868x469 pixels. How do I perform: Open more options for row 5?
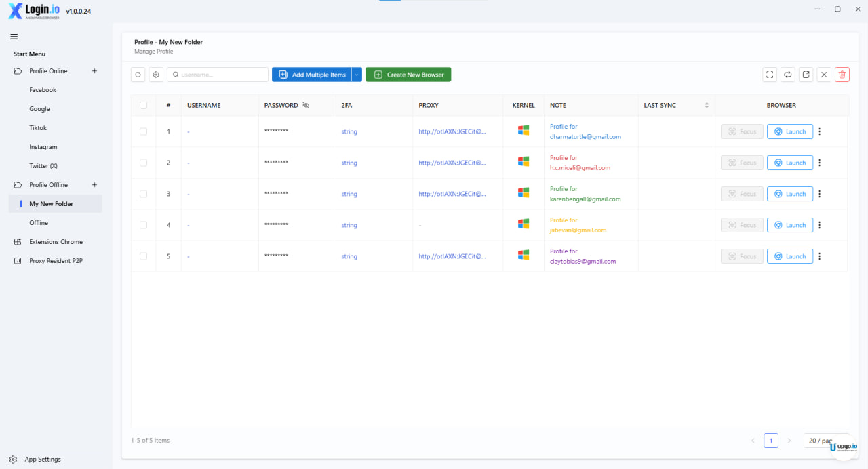[x=819, y=256]
